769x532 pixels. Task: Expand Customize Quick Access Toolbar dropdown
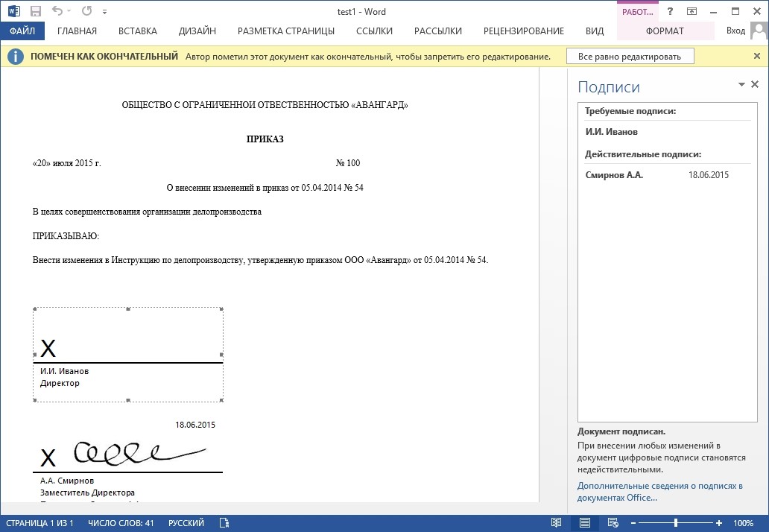[104, 12]
